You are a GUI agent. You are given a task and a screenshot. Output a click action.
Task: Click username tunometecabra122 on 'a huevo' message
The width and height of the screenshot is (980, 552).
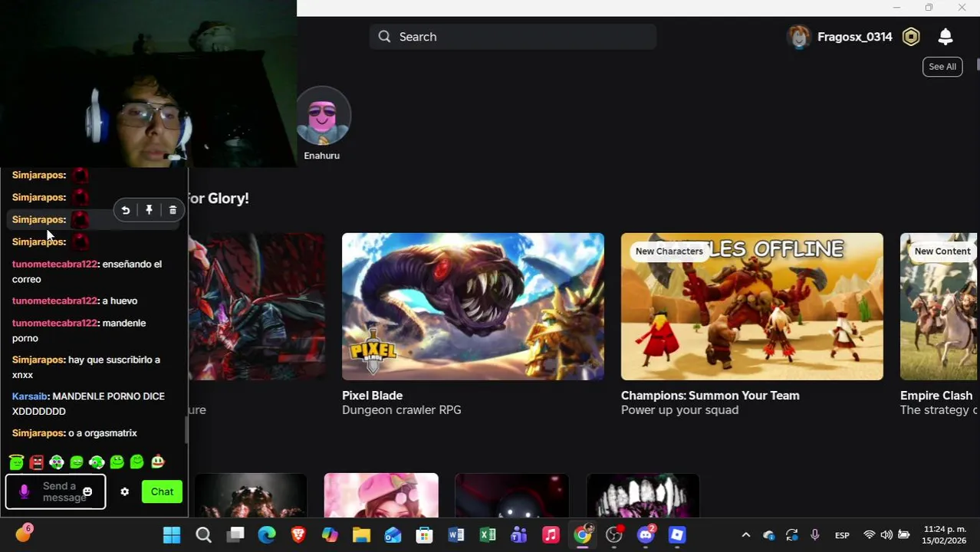pyautogui.click(x=56, y=301)
